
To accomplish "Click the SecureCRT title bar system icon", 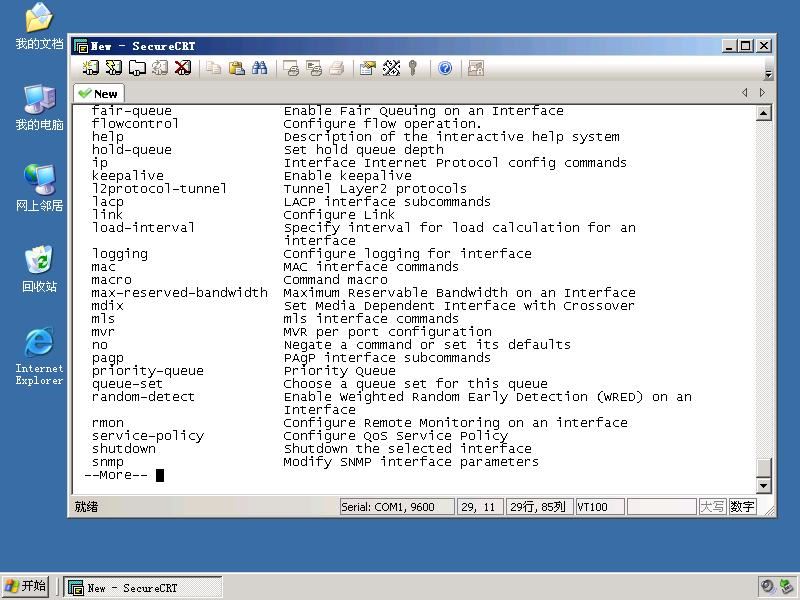I will pos(81,46).
